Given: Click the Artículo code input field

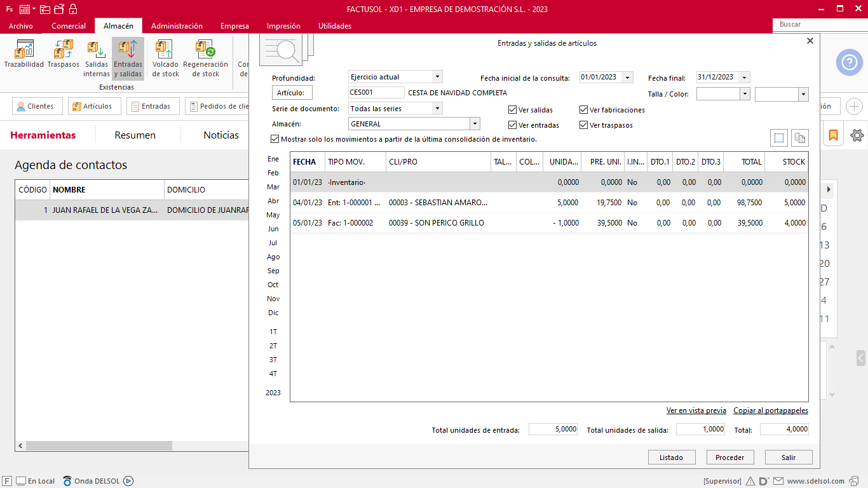Looking at the screenshot, I should tap(376, 93).
